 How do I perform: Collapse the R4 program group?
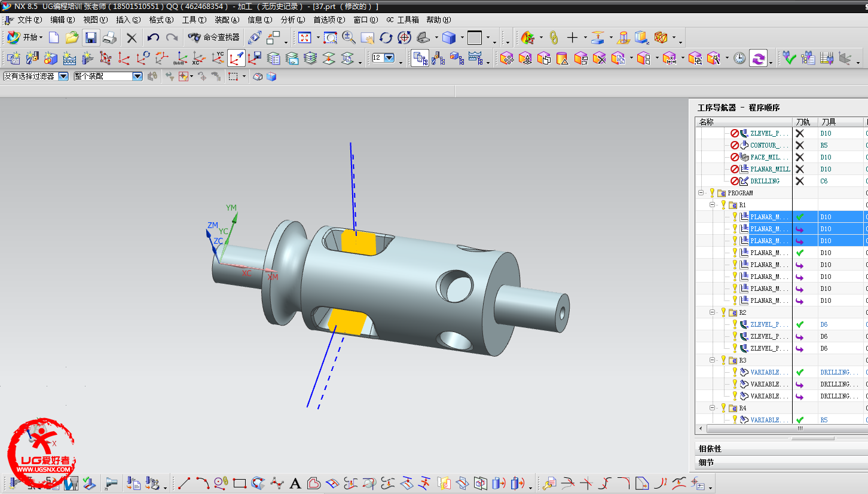point(712,408)
